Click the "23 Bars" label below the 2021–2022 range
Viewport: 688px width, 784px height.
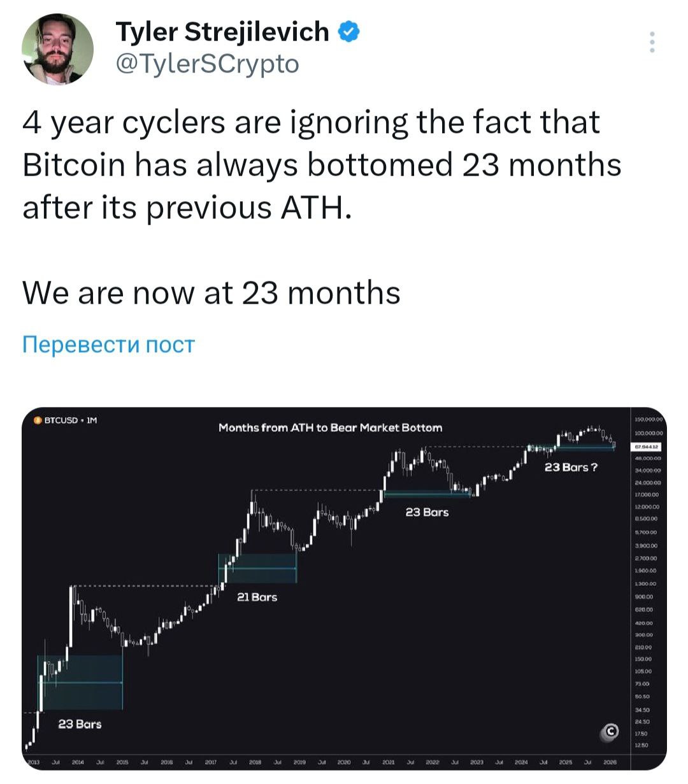(x=427, y=512)
